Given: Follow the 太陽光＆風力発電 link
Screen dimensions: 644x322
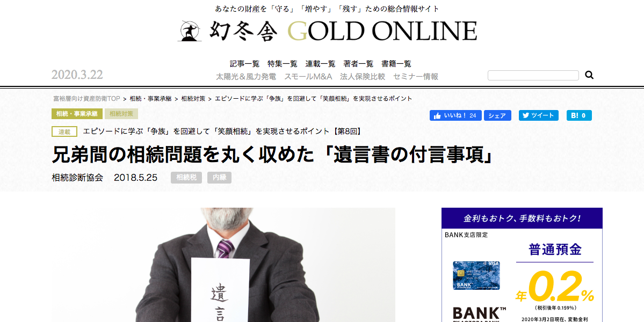Looking at the screenshot, I should click(x=246, y=77).
